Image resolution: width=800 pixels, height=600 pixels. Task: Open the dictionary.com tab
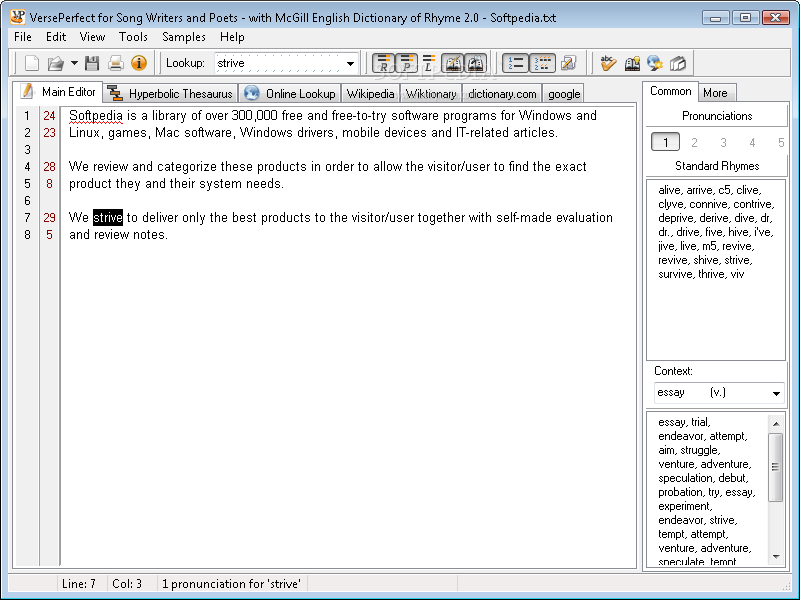pyautogui.click(x=502, y=94)
